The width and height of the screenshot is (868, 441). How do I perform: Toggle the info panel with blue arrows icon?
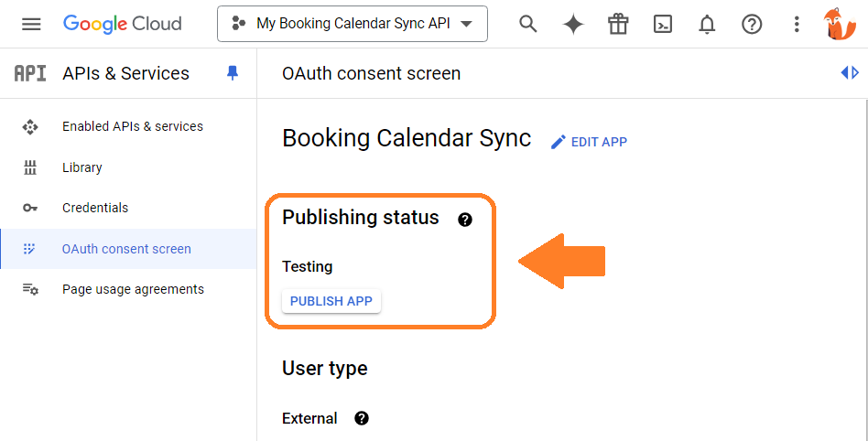[x=850, y=73]
